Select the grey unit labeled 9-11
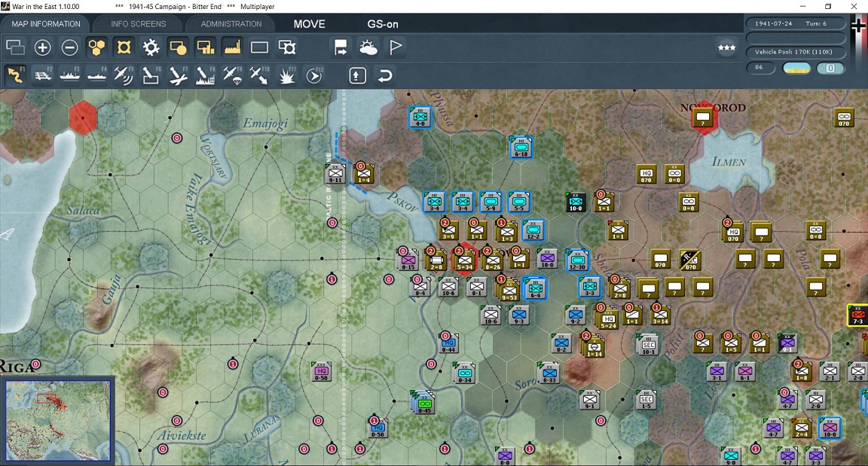Viewport: 868px width, 466px height. tap(335, 173)
